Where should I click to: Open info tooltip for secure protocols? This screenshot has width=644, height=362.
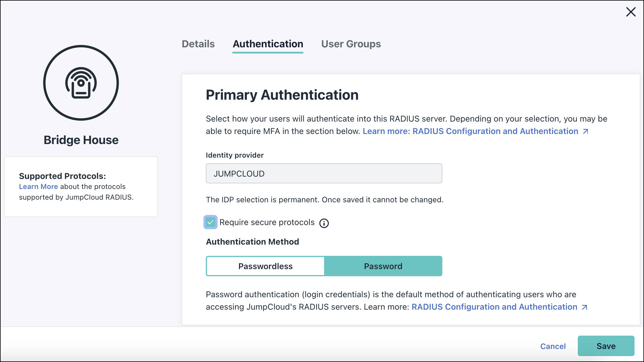tap(324, 223)
